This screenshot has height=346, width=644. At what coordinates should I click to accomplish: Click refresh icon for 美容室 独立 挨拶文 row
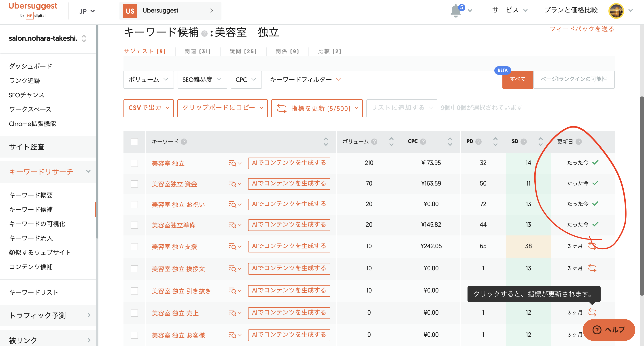point(592,268)
